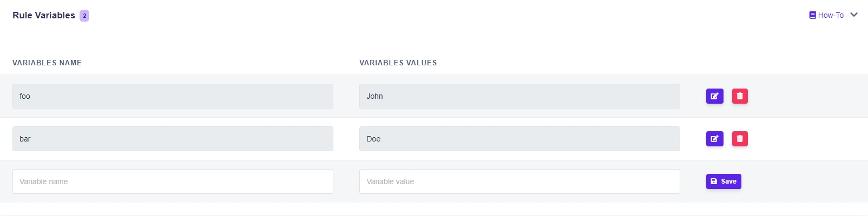Click the variables count badge showing 2
This screenshot has width=868, height=216.
84,16
